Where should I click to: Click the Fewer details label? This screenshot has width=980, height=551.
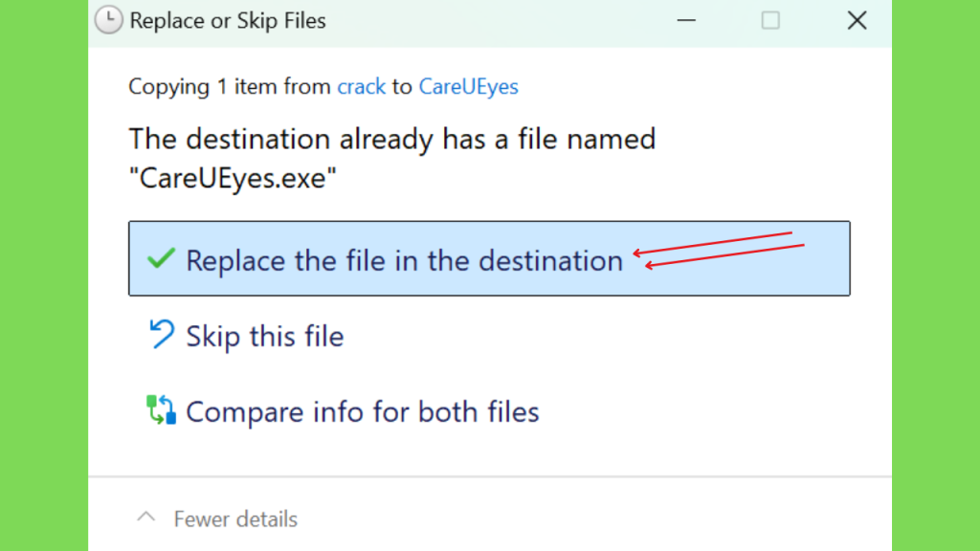coord(235,519)
